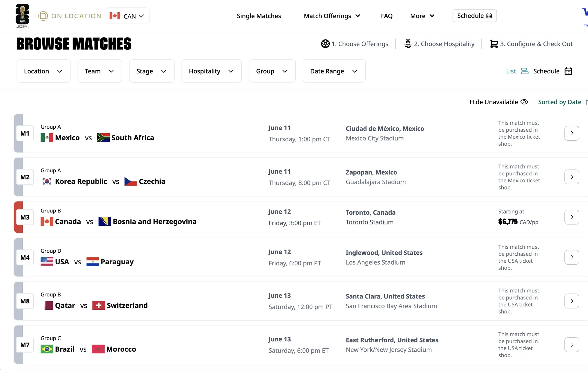Click the Configure & Check Out cart icon
Screen dimensions: 588x370
pos(494,44)
